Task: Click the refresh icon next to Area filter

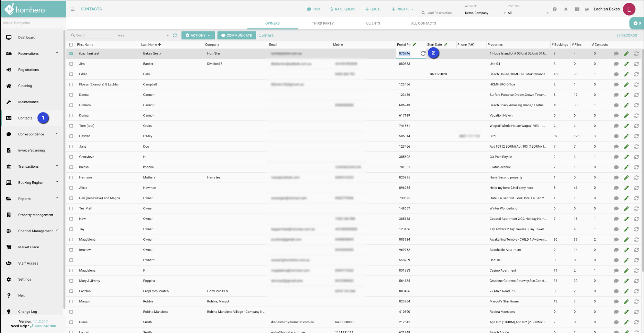Action: [175, 35]
